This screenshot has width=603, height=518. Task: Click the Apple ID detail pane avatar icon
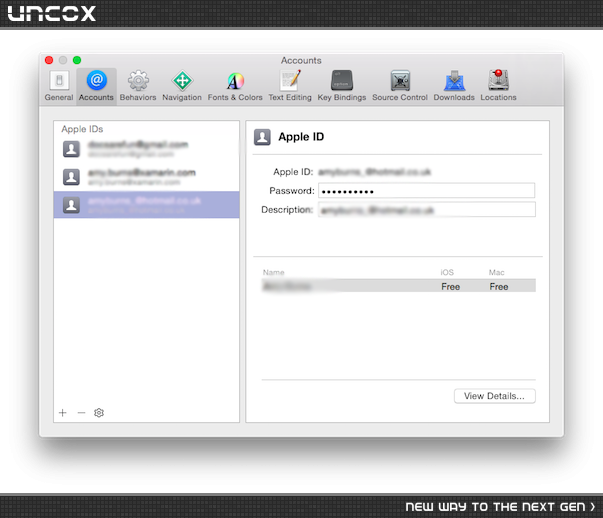click(x=262, y=137)
